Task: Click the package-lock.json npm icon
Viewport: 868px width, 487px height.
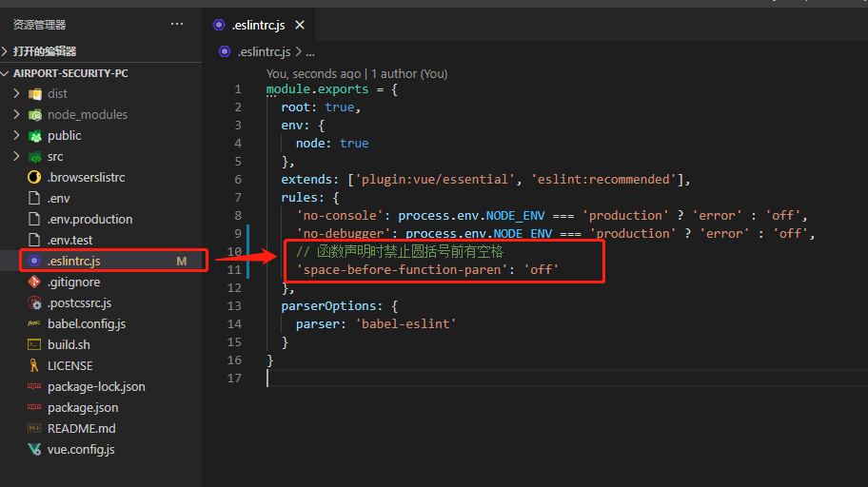Action: (x=33, y=386)
